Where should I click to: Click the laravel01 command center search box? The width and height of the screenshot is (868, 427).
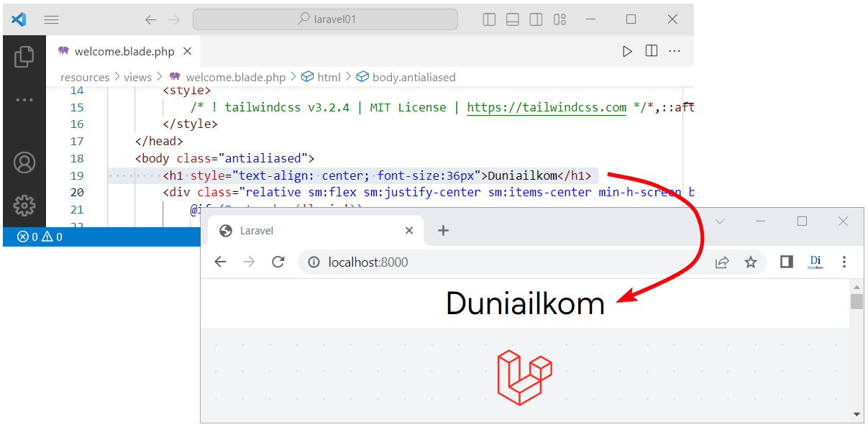pyautogui.click(x=325, y=19)
